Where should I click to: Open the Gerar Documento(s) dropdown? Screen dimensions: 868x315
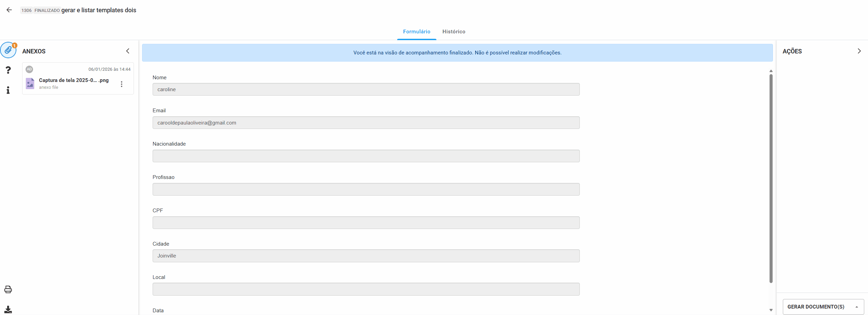point(823,307)
